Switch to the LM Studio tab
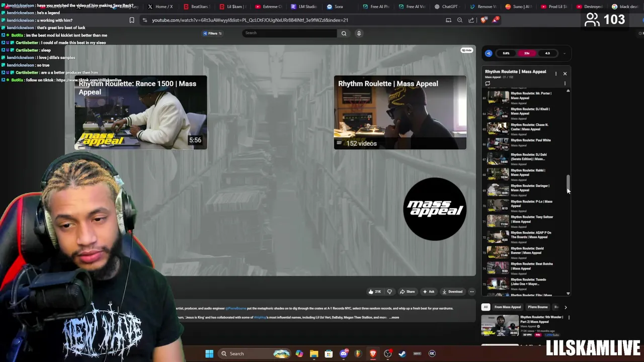Image resolution: width=644 pixels, height=362 pixels. pos(304,7)
